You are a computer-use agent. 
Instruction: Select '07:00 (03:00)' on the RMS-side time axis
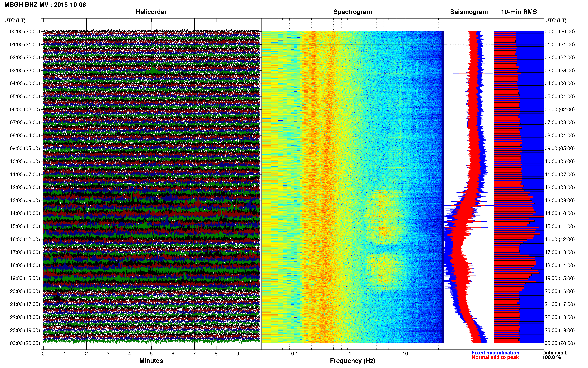pyautogui.click(x=560, y=122)
